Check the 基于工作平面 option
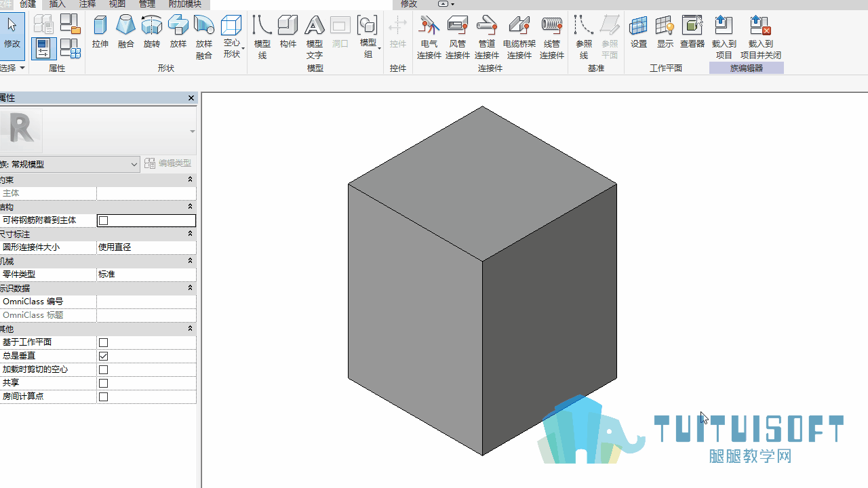868x488 pixels. click(x=103, y=342)
